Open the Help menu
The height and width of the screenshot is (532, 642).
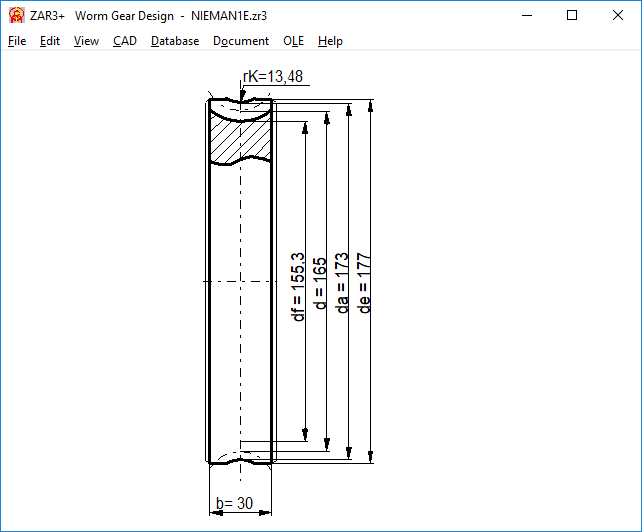tap(330, 41)
